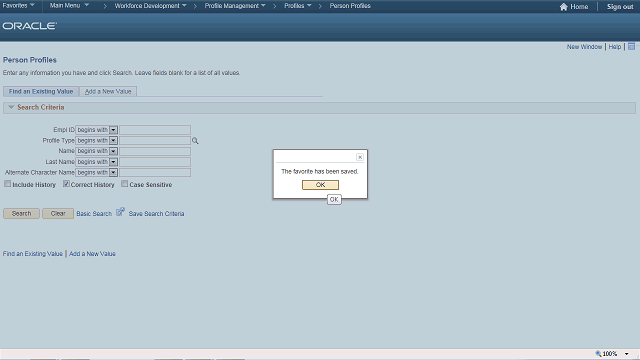Image resolution: width=640 pixels, height=360 pixels.
Task: Open the Help link
Action: coord(615,47)
